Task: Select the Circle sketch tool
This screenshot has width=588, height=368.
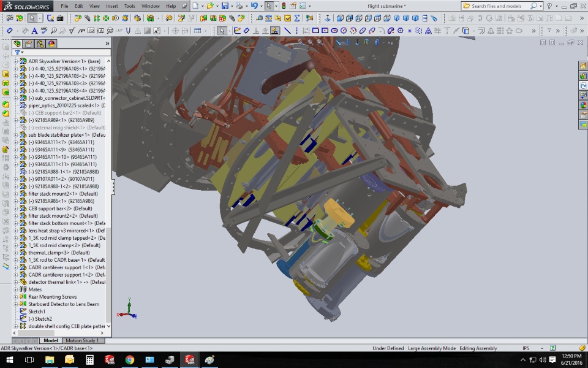Action: (344, 31)
